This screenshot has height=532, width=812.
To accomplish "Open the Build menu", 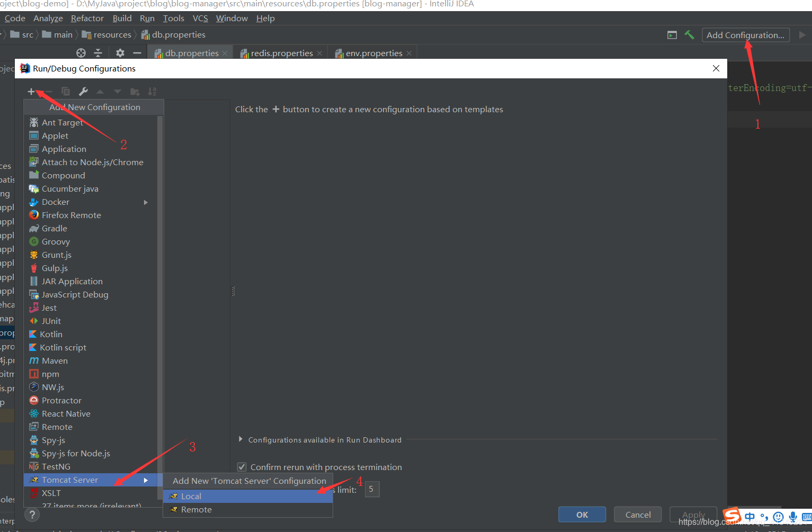I will coord(122,18).
